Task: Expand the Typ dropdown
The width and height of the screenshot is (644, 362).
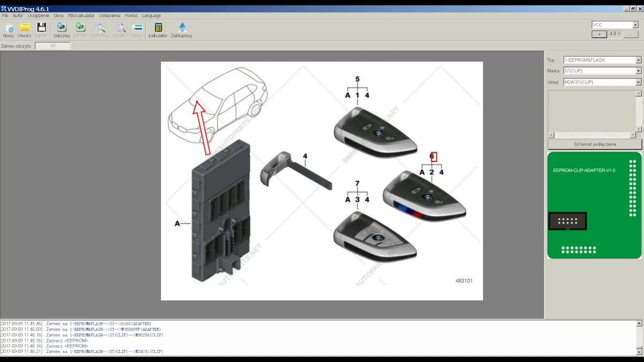Action: point(638,60)
